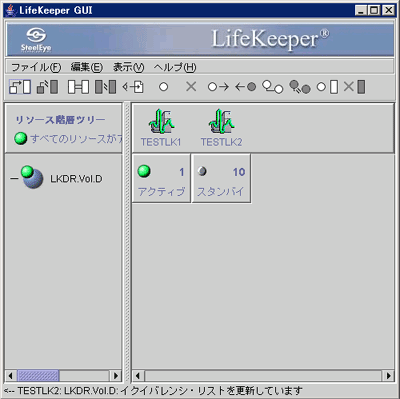Click the スタンバイ label

[220, 192]
